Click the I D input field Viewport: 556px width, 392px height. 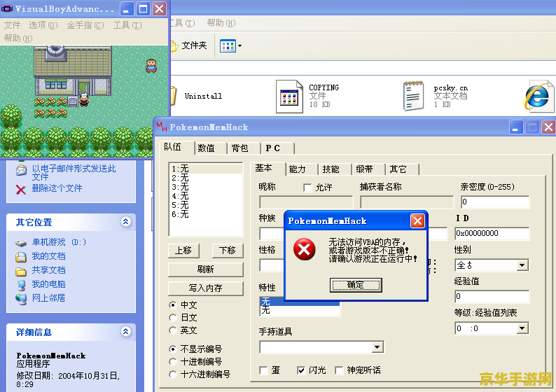[492, 234]
